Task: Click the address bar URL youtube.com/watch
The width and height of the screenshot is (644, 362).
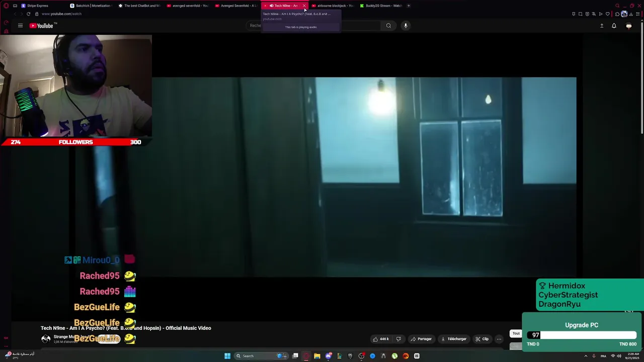Action: click(x=61, y=14)
